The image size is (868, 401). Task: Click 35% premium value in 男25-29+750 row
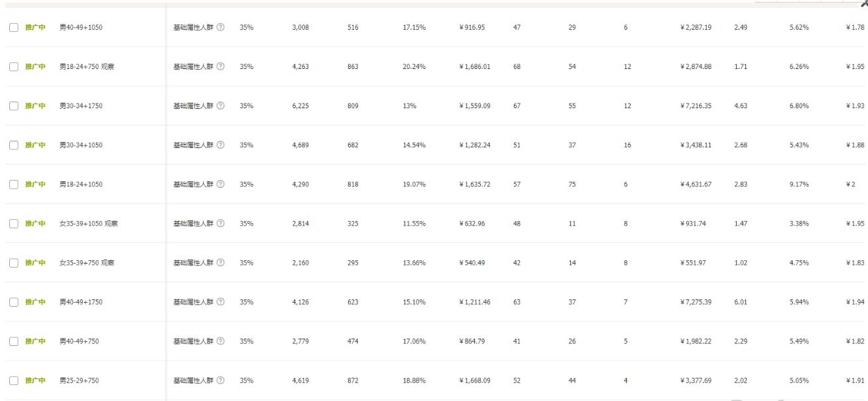[x=247, y=380]
